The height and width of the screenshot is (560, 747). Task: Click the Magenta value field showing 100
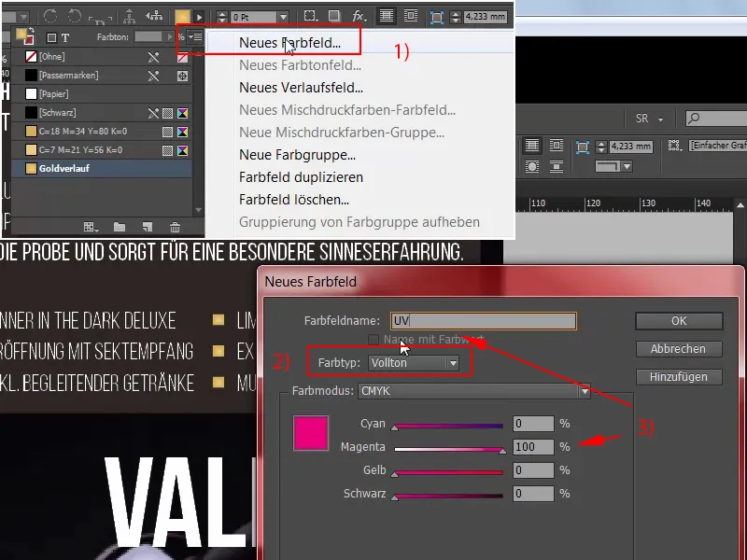coord(533,447)
